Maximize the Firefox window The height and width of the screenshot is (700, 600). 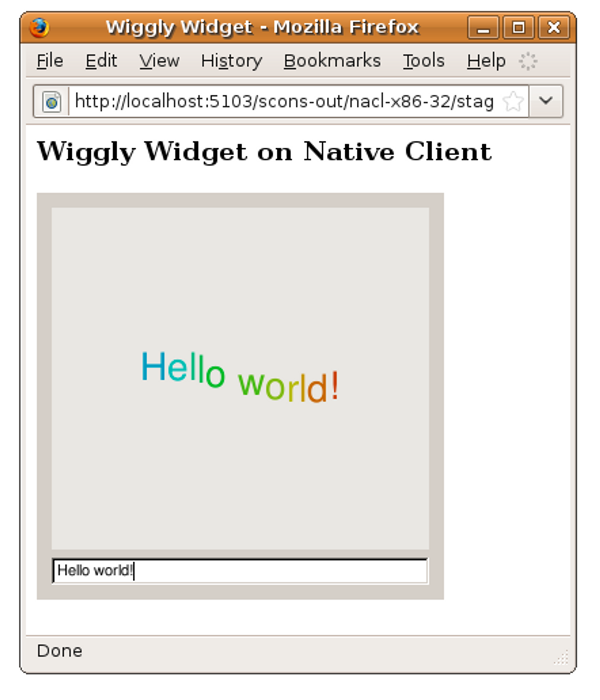click(x=518, y=27)
